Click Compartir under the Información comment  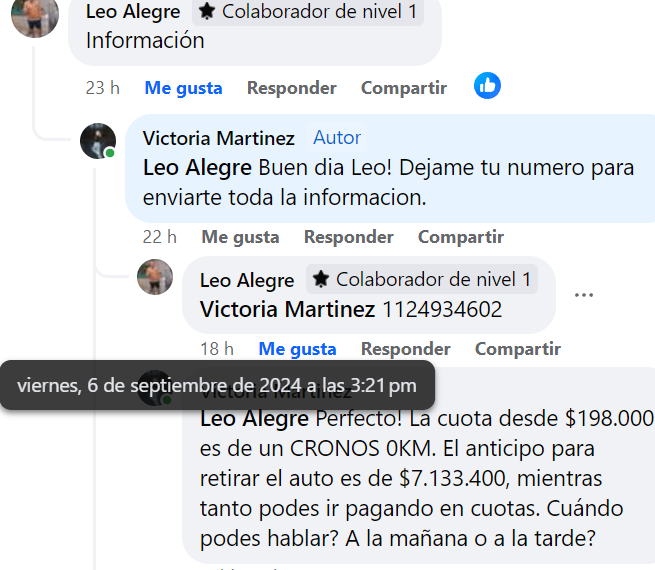coord(404,88)
